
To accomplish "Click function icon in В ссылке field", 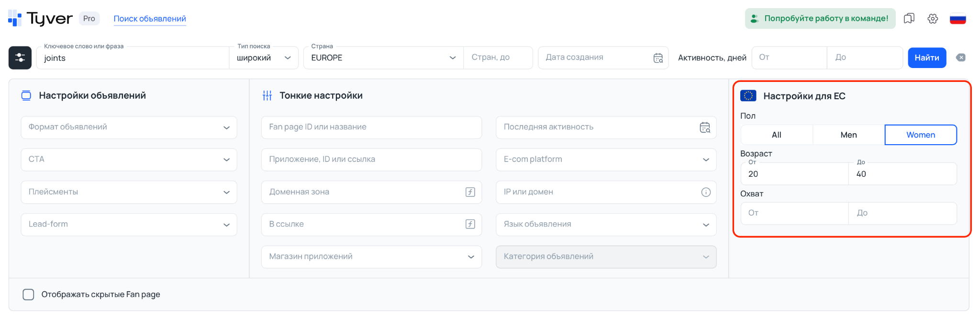I will (470, 224).
